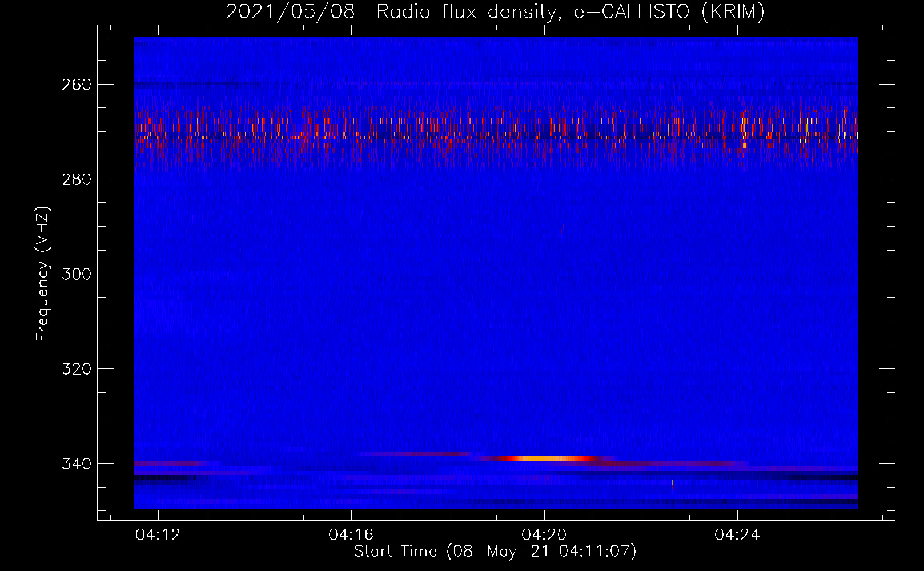This screenshot has width=924, height=571.
Task: Click the small red spot near 290 MHz
Action: 417,232
